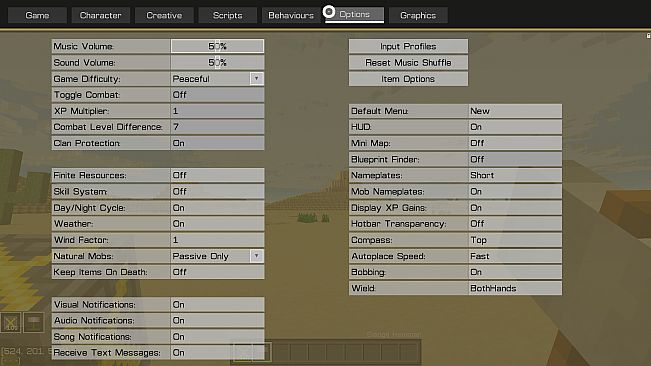Expand Natural Mobs dropdown arrow
Screen dimensions: 651x366
(x=257, y=256)
